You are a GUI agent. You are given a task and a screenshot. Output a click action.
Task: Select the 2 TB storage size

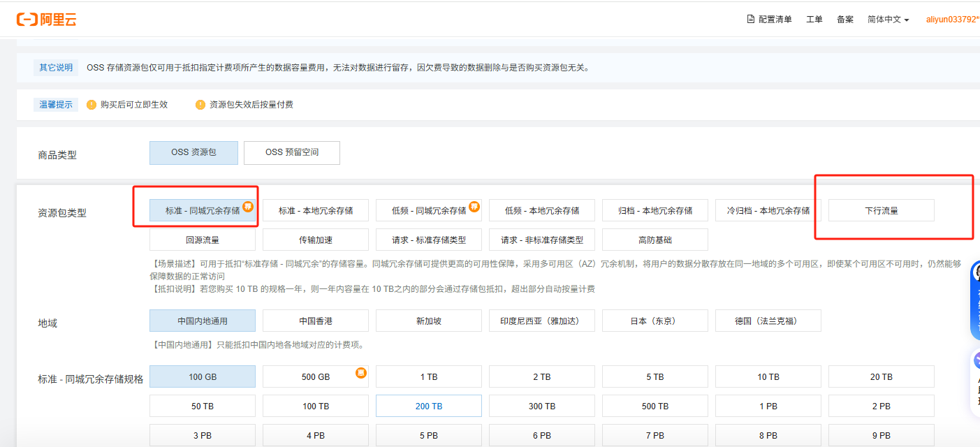pyautogui.click(x=542, y=376)
